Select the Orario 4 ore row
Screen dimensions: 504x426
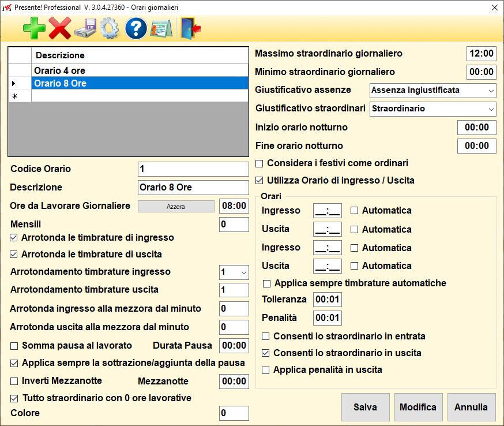tap(140, 70)
